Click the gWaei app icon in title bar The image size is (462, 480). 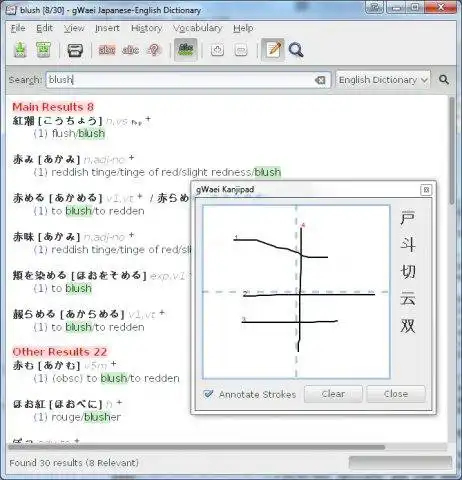point(11,10)
